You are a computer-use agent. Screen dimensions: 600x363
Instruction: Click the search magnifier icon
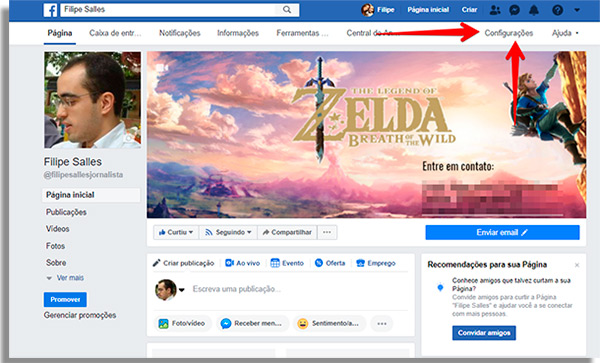coord(287,10)
